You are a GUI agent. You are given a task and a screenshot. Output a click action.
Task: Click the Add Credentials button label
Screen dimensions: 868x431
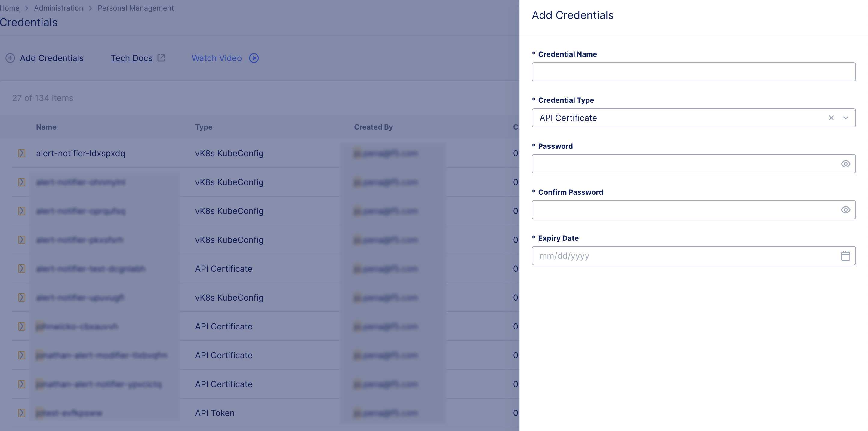point(51,58)
